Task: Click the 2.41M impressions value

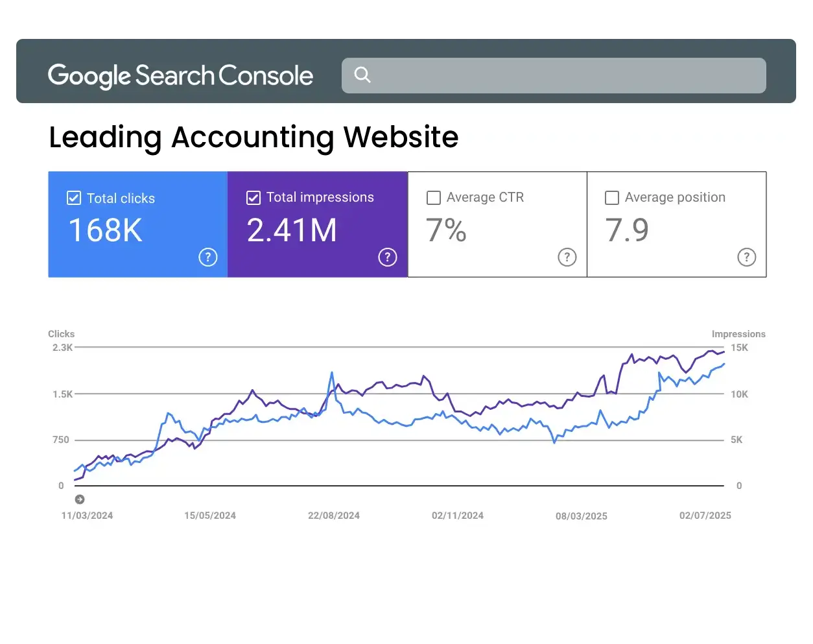Action: coord(292,230)
